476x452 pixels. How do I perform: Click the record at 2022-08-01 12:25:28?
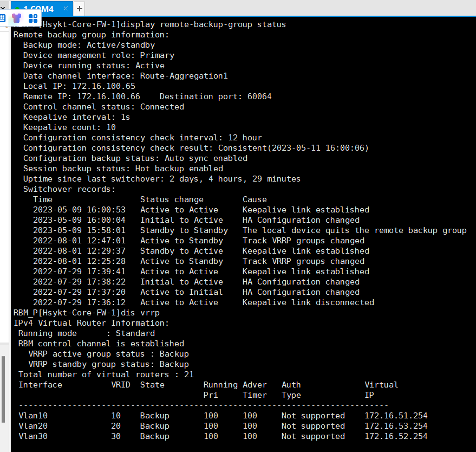click(x=199, y=262)
